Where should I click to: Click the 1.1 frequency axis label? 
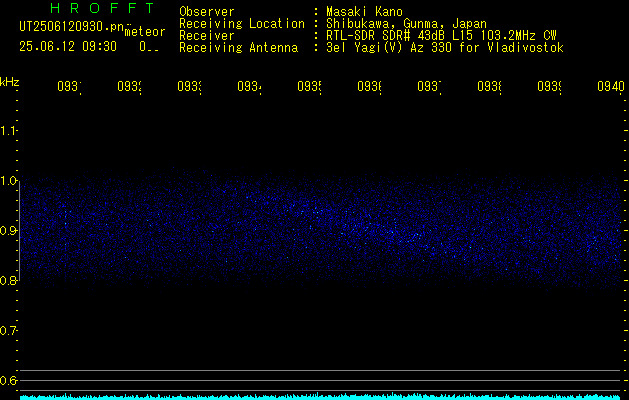click(8, 131)
